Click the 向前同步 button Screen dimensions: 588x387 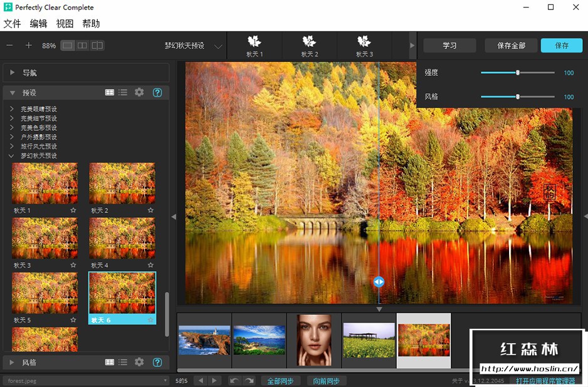point(326,381)
